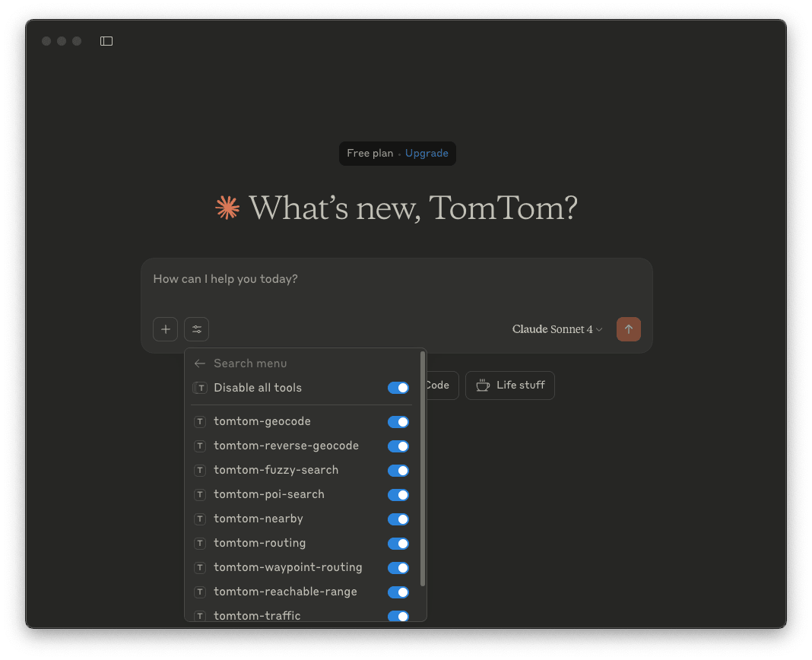
Task: Toggle the tomtom-poi-search switch
Action: [x=398, y=495]
